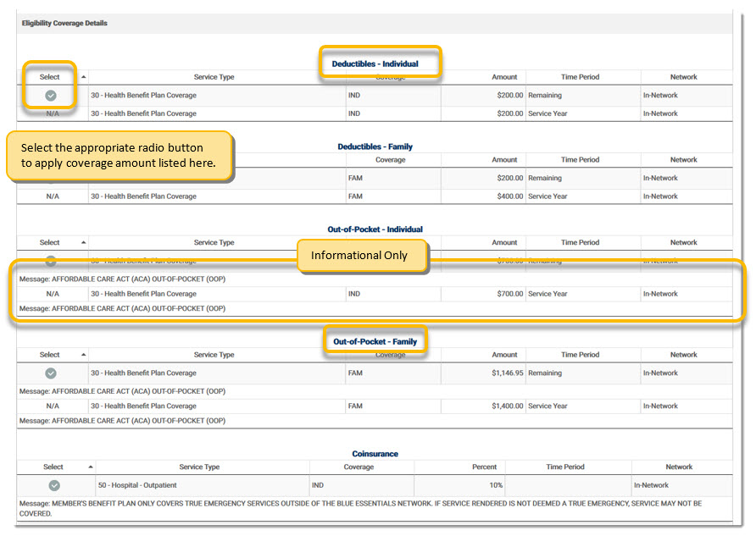Viewport: 756px width, 536px height.
Task: Click the Informational Only callout
Action: 359,256
